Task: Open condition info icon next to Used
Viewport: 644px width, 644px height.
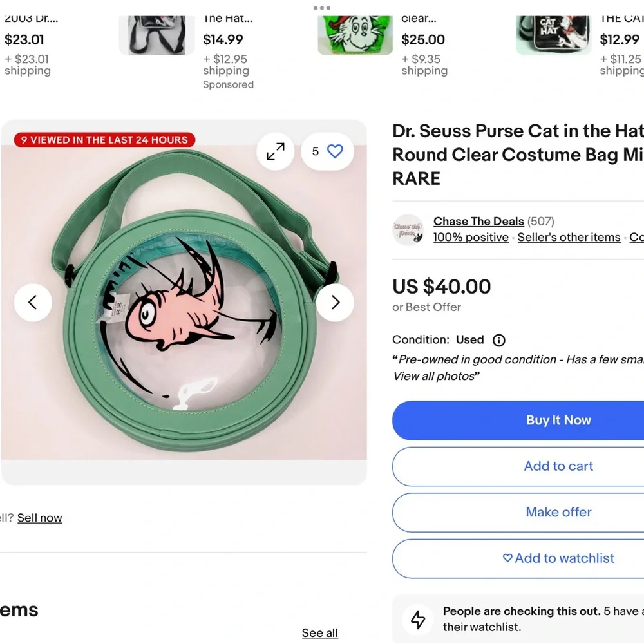Action: (499, 340)
